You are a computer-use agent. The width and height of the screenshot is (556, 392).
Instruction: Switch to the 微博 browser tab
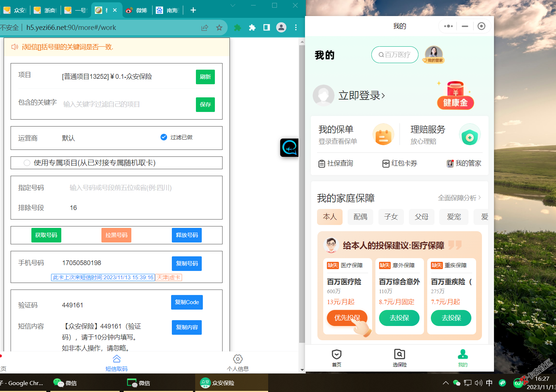(137, 10)
